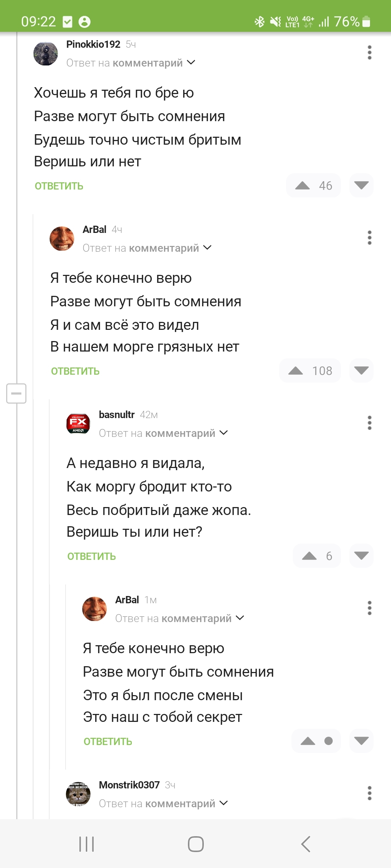The width and height of the screenshot is (391, 868).
Task: Reply to basnultr via ОТВЕТИТЬ
Action: pyautogui.click(x=92, y=557)
